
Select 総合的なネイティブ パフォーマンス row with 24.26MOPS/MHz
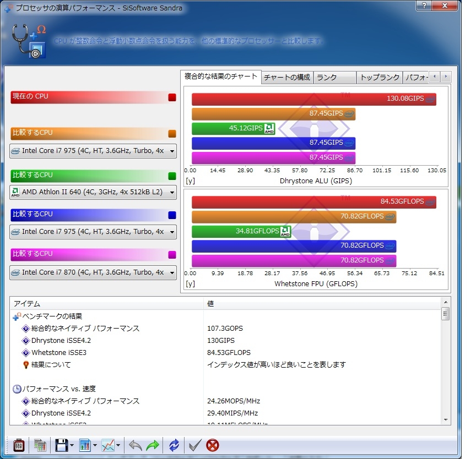tap(225, 401)
